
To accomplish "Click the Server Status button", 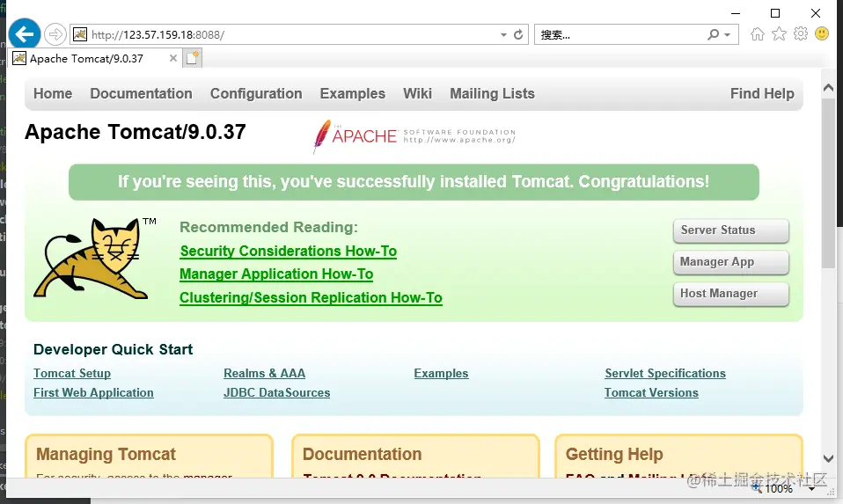I will [731, 230].
